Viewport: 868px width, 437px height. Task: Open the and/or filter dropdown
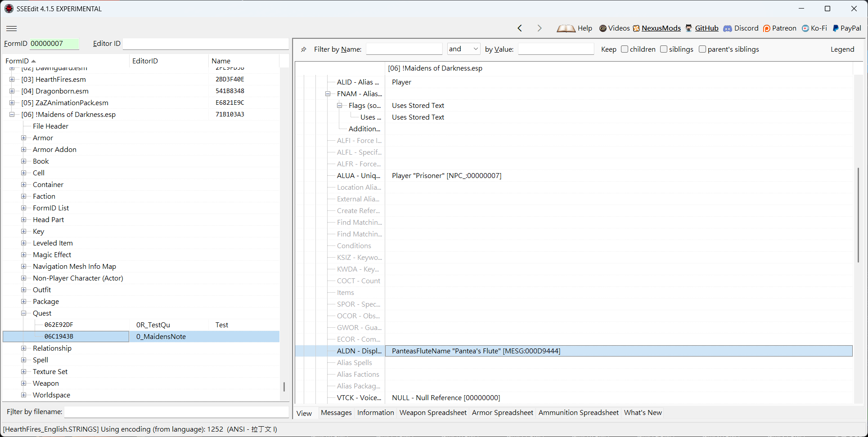pos(464,49)
